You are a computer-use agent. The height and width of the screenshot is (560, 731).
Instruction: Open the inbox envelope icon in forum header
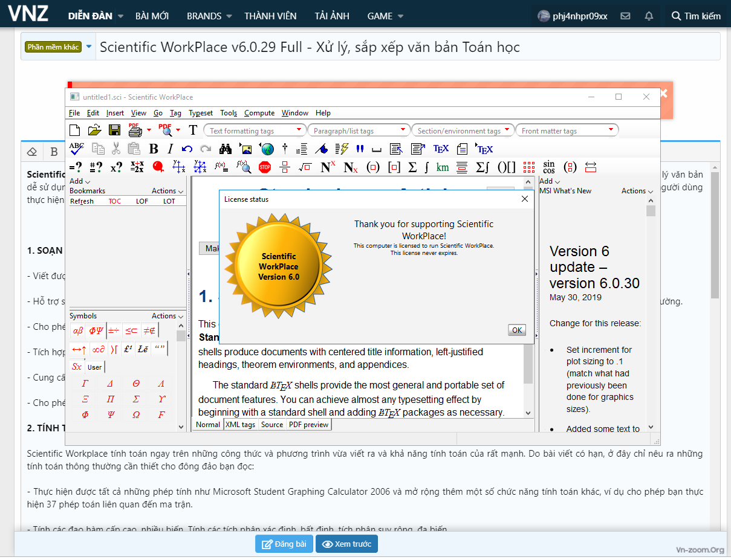[626, 16]
